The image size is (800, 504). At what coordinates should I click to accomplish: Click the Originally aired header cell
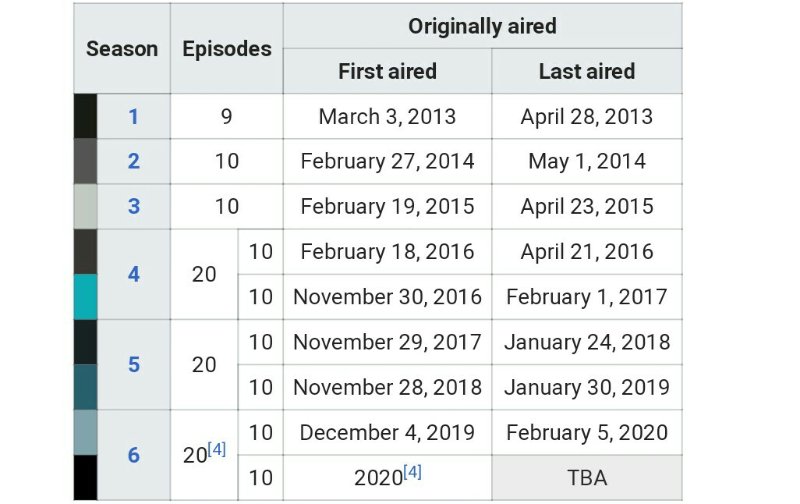pos(483,26)
